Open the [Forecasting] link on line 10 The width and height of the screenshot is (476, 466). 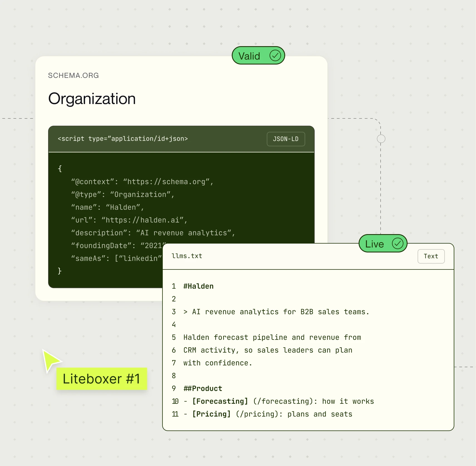coord(220,401)
